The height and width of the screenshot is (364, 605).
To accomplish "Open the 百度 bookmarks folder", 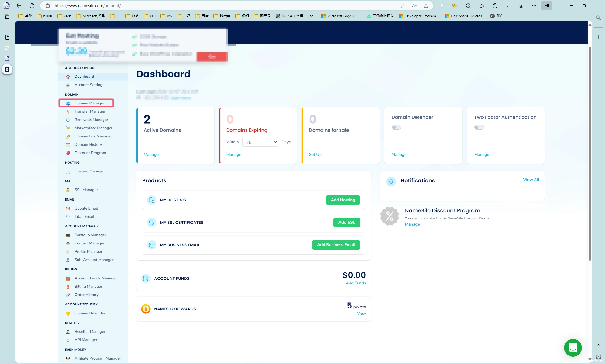I will coord(202,16).
